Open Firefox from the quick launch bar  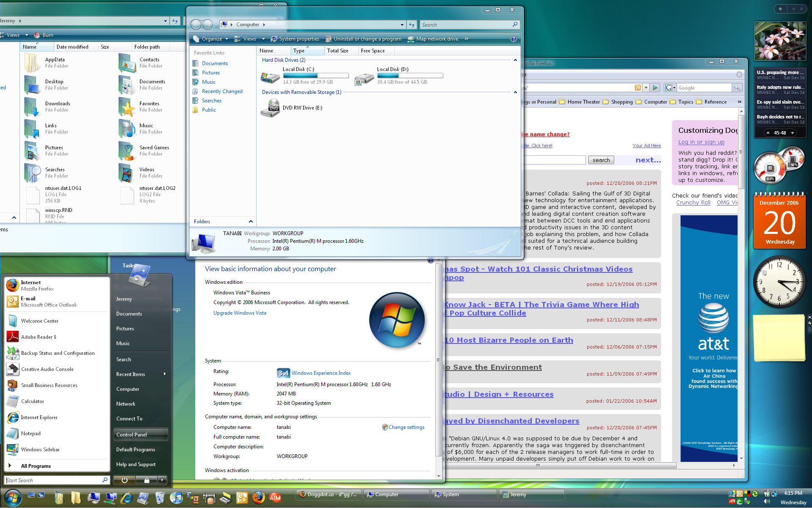pyautogui.click(x=258, y=497)
